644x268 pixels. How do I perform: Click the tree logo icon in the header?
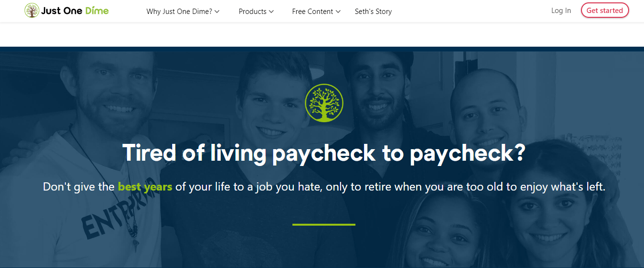pyautogui.click(x=32, y=11)
